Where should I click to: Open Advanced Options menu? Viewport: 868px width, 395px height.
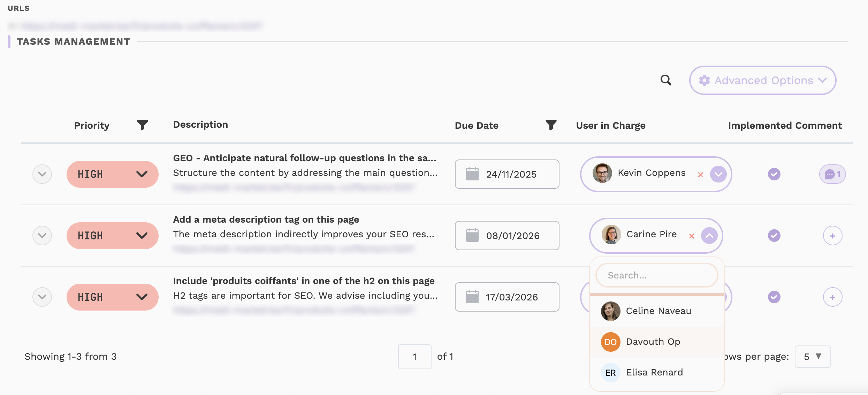[762, 80]
